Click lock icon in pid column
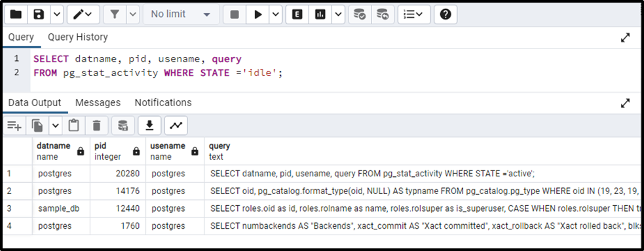The height and width of the screenshot is (251, 644). coord(136,151)
